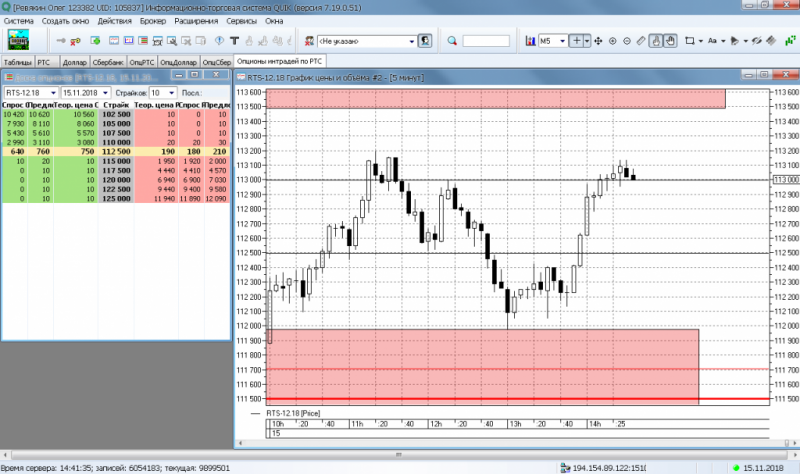Select the 112 500 strike cell
800x474 pixels.
tap(116, 152)
